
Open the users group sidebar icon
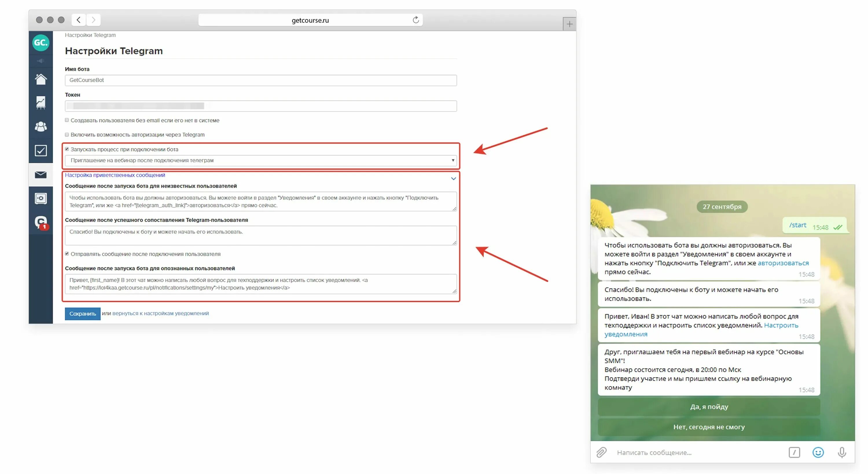[x=41, y=127]
